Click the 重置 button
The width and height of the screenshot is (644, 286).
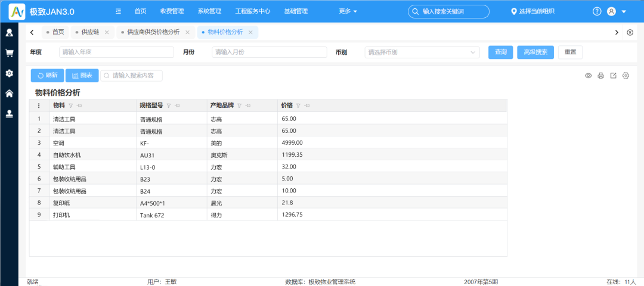(570, 52)
